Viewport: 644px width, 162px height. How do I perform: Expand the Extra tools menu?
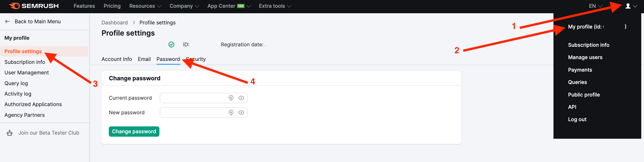pos(275,6)
